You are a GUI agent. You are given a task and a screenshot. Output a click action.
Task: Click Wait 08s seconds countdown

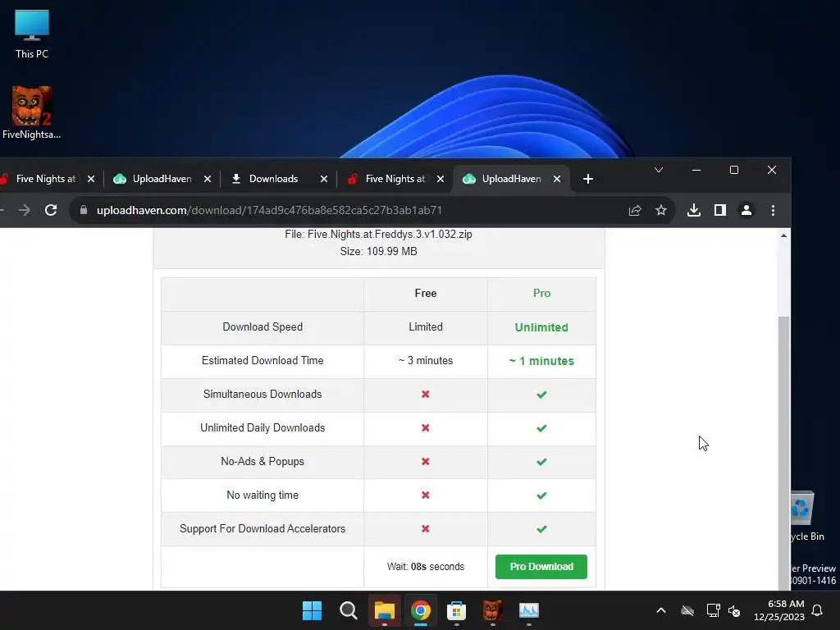pyautogui.click(x=426, y=567)
